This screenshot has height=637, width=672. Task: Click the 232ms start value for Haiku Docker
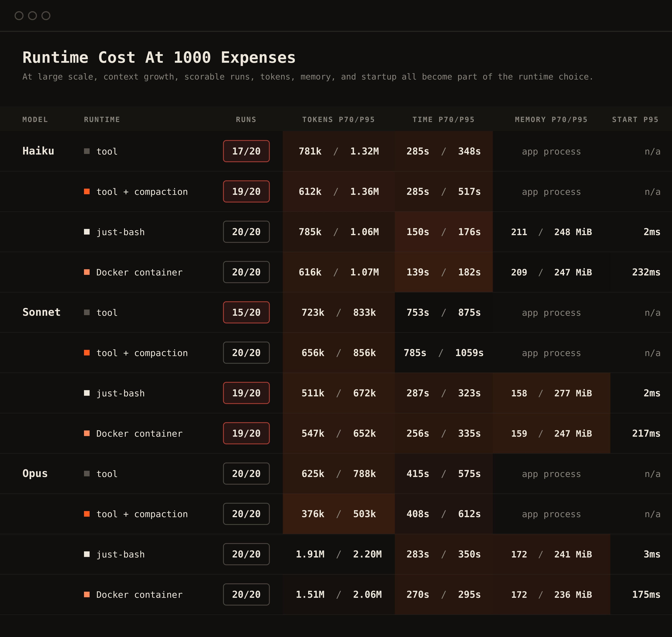pos(646,272)
